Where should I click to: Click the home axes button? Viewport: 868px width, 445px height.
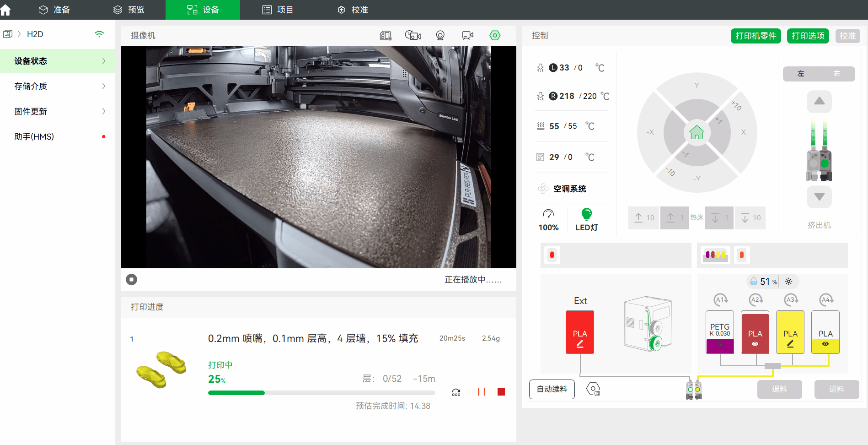pos(697,133)
